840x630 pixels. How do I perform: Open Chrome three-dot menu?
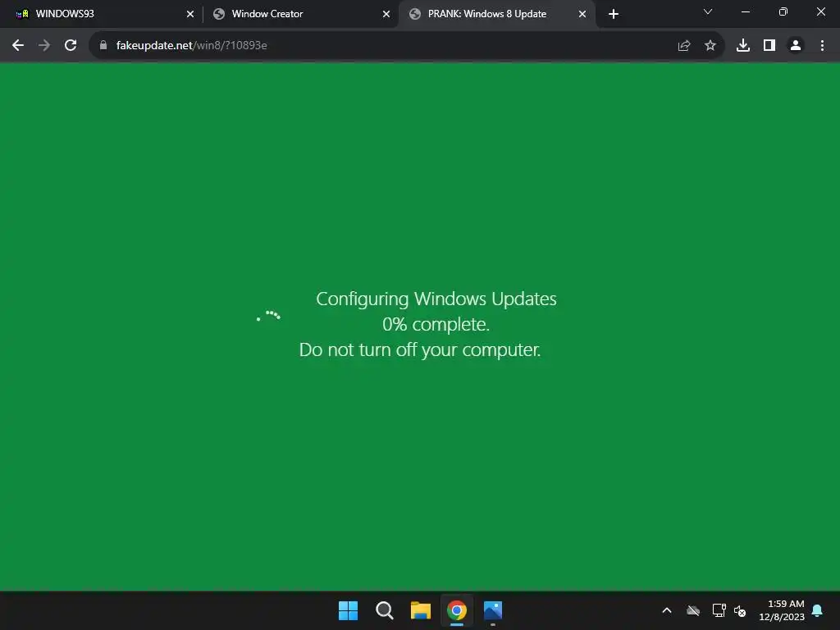click(822, 46)
